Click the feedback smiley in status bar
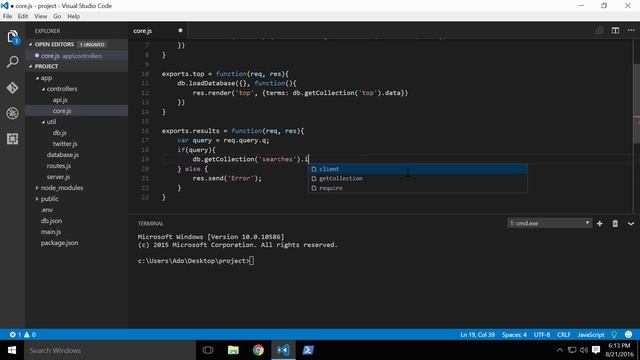640x360 pixels. (x=629, y=334)
